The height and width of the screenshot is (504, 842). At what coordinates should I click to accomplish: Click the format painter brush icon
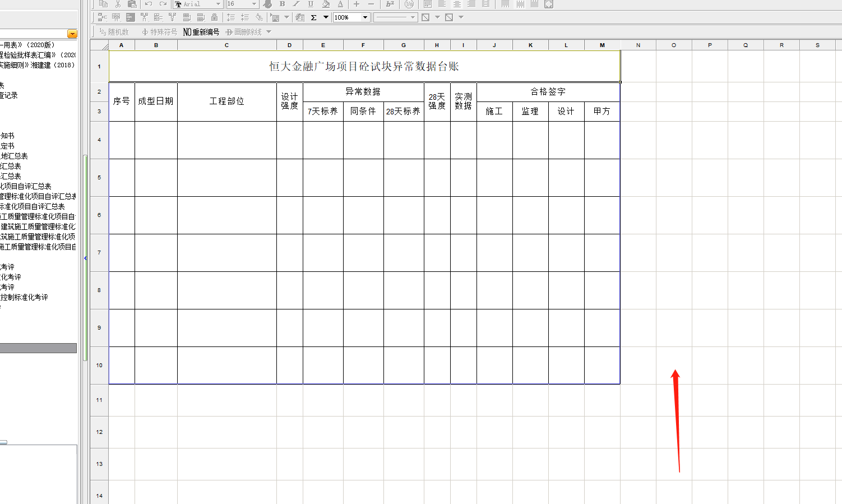point(267,3)
